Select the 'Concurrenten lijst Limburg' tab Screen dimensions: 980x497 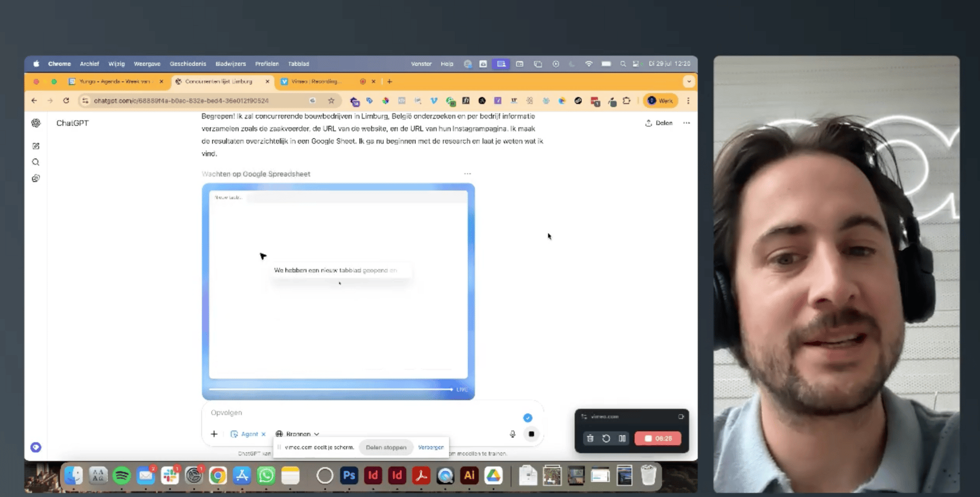(218, 82)
